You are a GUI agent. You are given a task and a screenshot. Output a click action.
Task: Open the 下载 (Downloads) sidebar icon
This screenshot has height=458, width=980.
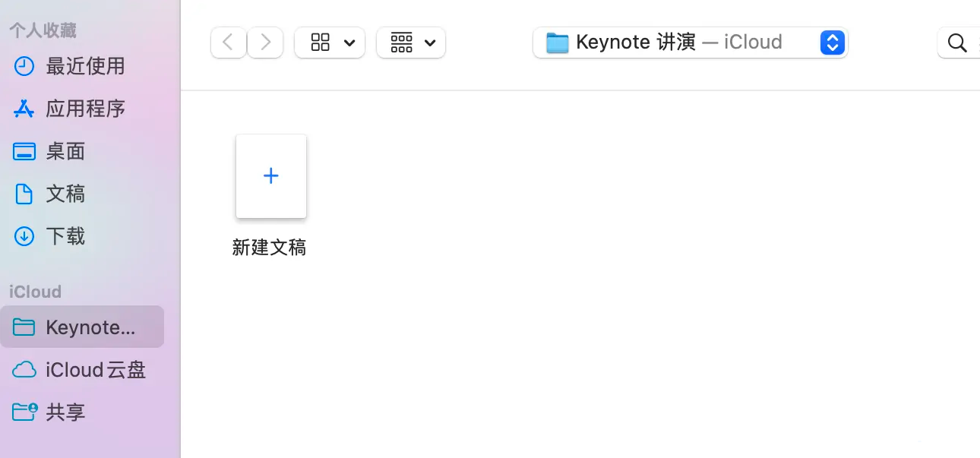point(24,236)
